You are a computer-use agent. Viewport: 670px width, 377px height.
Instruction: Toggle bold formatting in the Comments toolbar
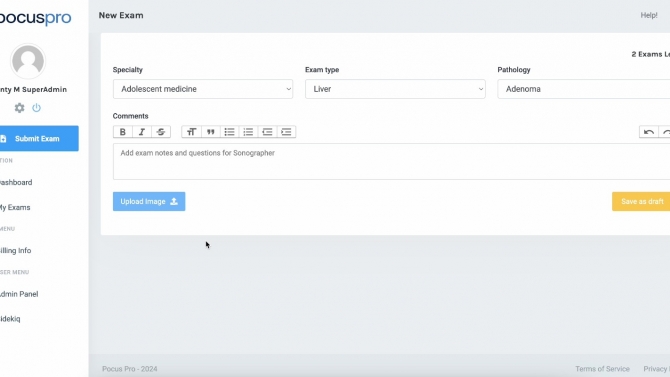coord(123,132)
